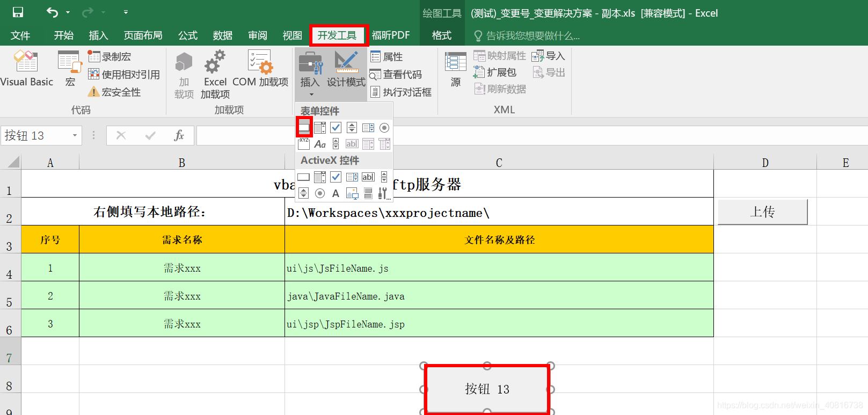Select the form control Scroll Bar icon
The image size is (868, 415).
[x=336, y=144]
